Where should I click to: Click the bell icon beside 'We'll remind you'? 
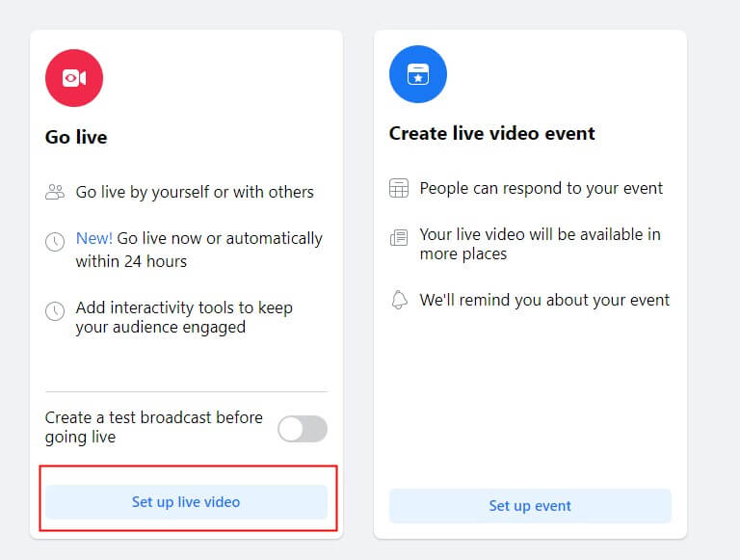point(399,301)
